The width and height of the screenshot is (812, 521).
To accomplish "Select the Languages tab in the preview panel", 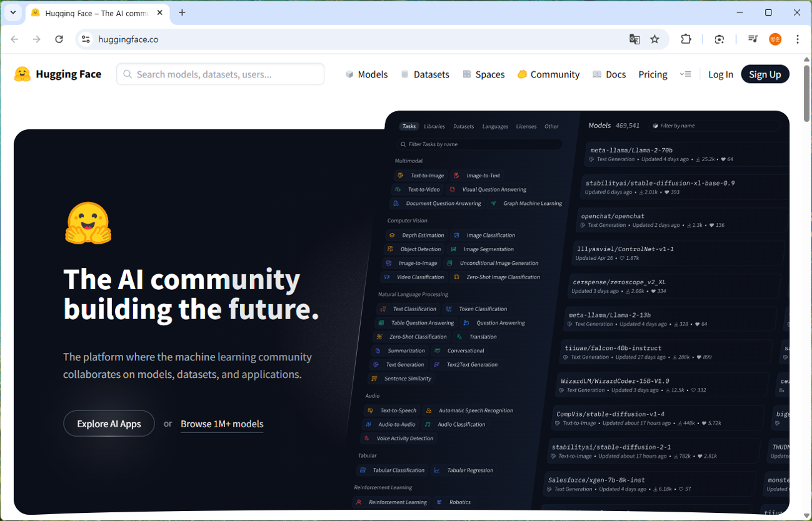I will [x=495, y=126].
